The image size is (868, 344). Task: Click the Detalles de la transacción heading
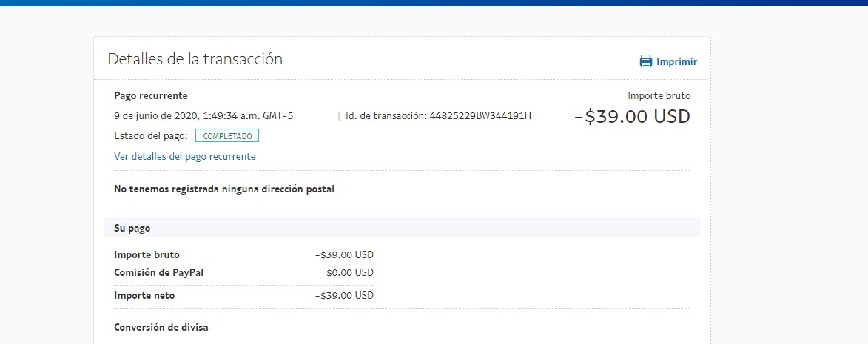pyautogui.click(x=195, y=59)
